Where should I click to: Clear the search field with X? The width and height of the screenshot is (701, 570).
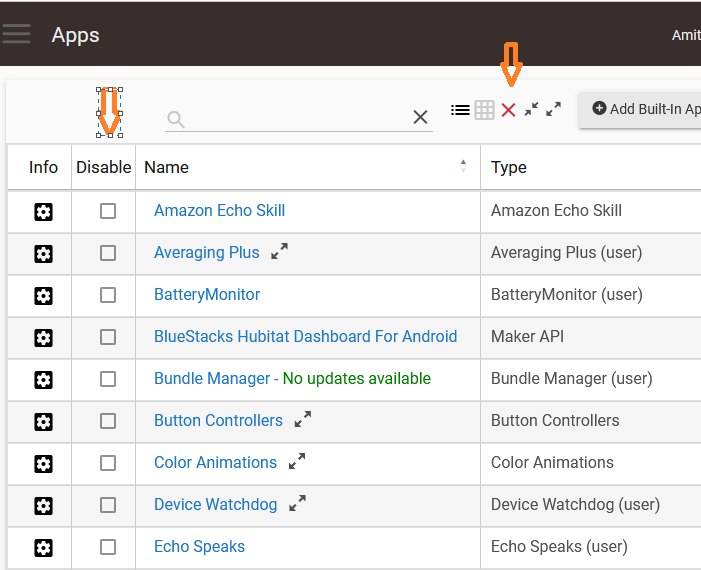point(420,117)
